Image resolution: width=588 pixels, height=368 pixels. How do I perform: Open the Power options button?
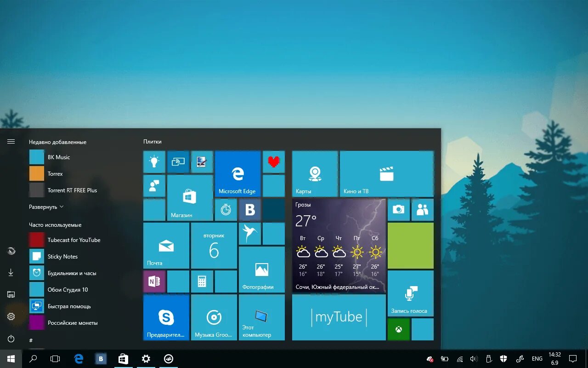pos(11,339)
